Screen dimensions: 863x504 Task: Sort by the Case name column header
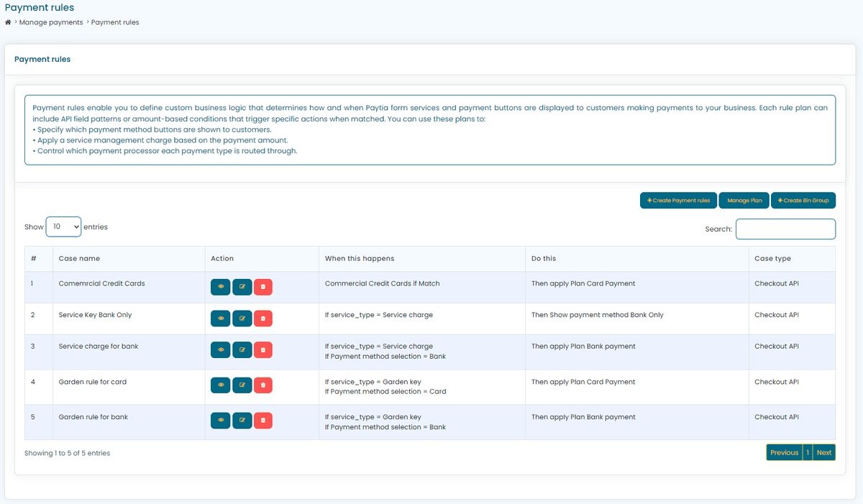129,259
